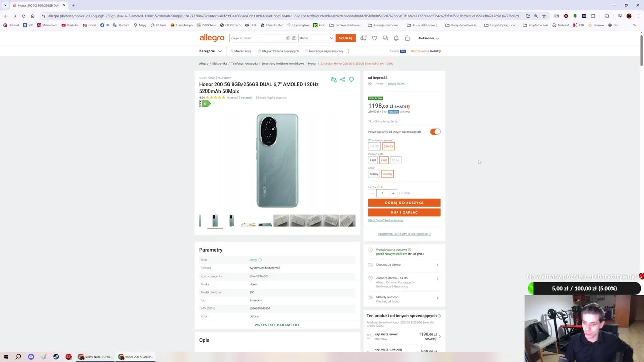Open Binance bookmark
Viewport: 644px width, 362px height.
(x=596, y=25)
